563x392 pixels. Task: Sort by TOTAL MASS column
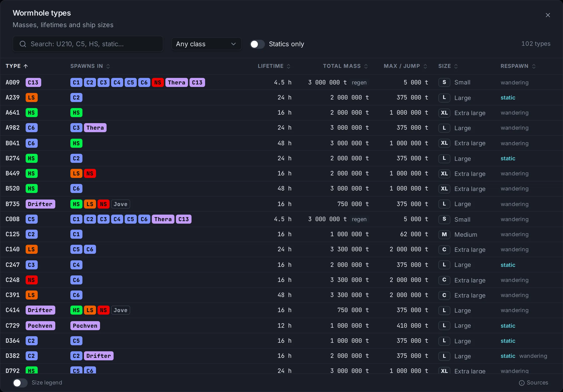pyautogui.click(x=345, y=66)
